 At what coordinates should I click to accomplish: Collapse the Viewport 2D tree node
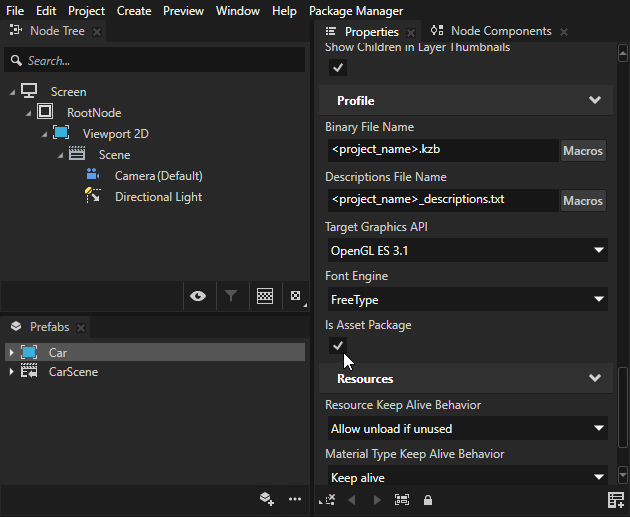[44, 135]
